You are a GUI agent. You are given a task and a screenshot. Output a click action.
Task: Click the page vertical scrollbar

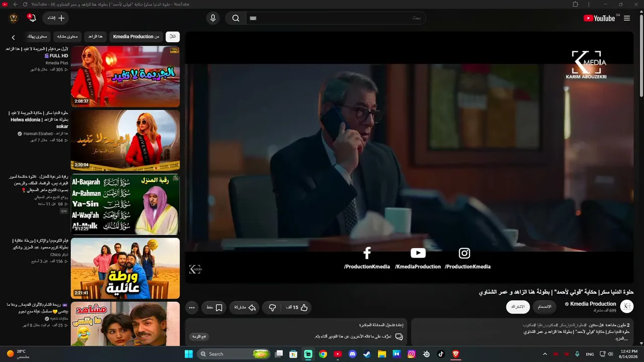point(641,56)
